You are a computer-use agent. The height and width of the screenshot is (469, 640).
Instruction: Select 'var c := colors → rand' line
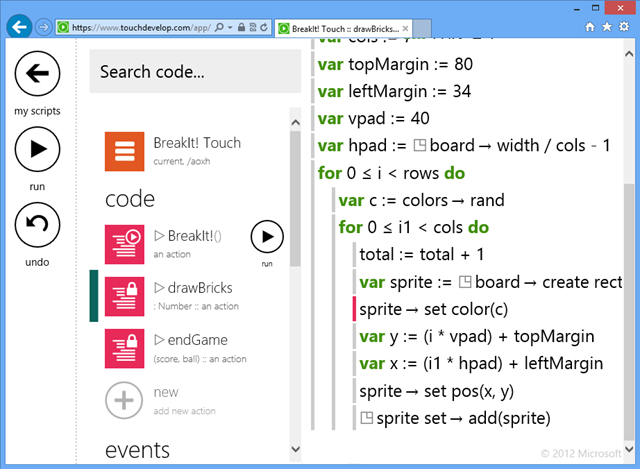pyautogui.click(x=422, y=200)
